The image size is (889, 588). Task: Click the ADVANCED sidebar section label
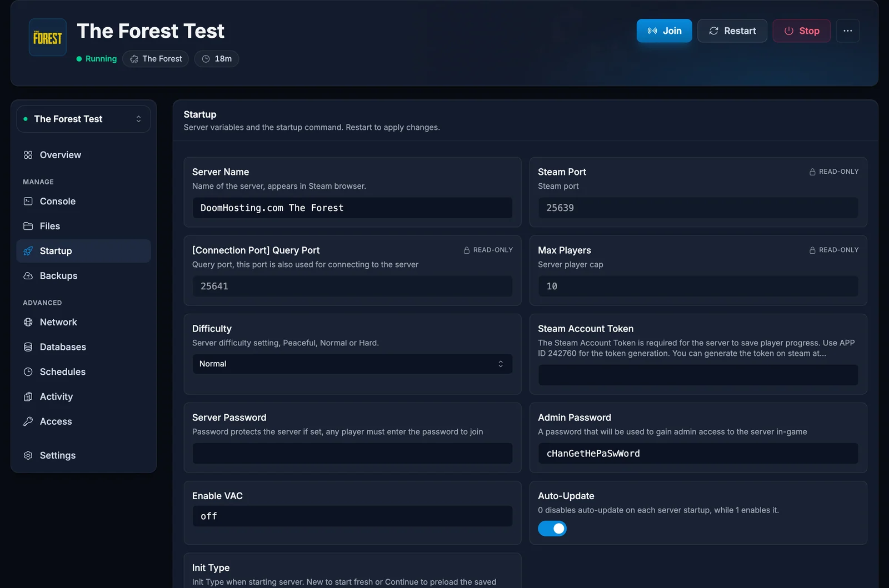coord(42,303)
